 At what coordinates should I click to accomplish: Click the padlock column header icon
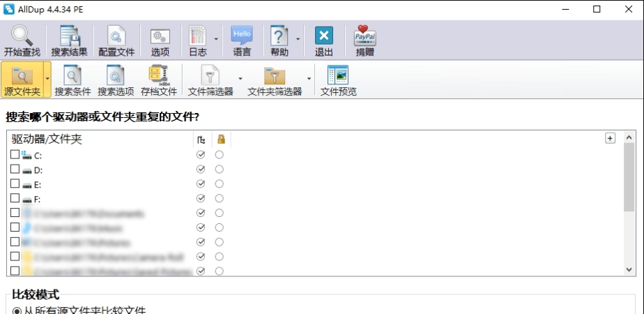(x=222, y=139)
